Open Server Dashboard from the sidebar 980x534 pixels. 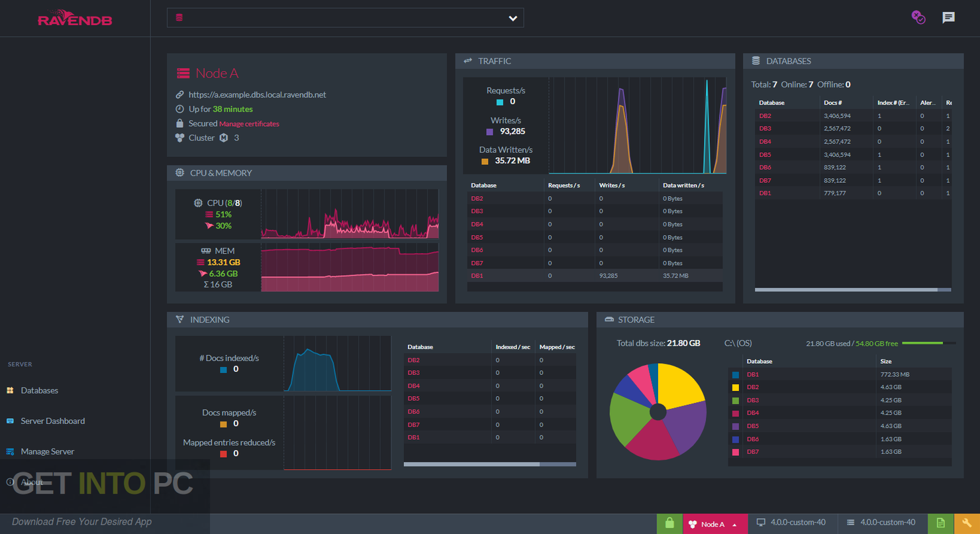point(53,421)
